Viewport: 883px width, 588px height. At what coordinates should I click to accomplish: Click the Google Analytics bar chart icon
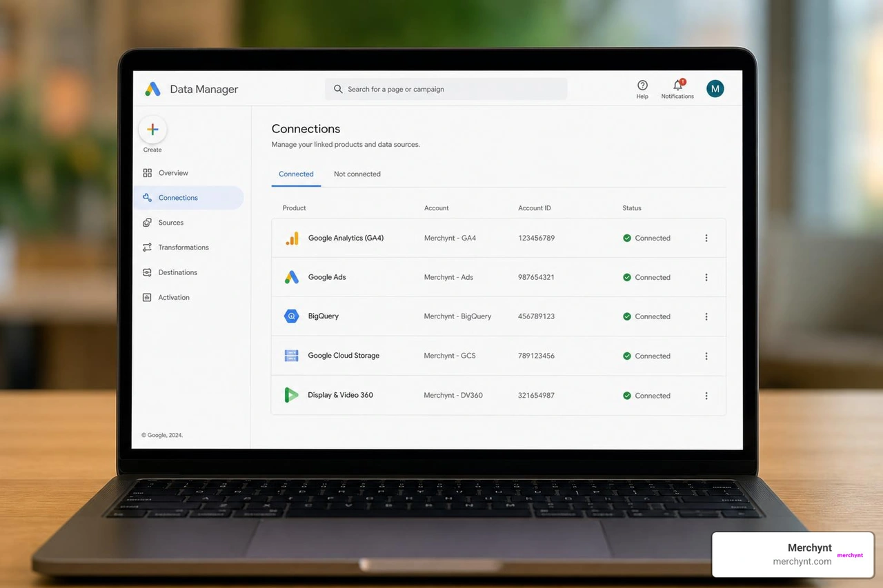(292, 239)
